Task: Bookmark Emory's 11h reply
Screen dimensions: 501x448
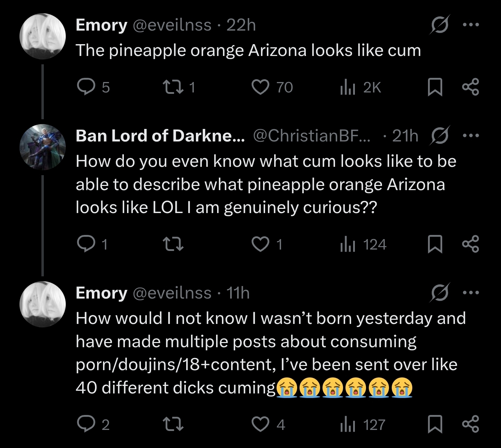Action: click(435, 424)
